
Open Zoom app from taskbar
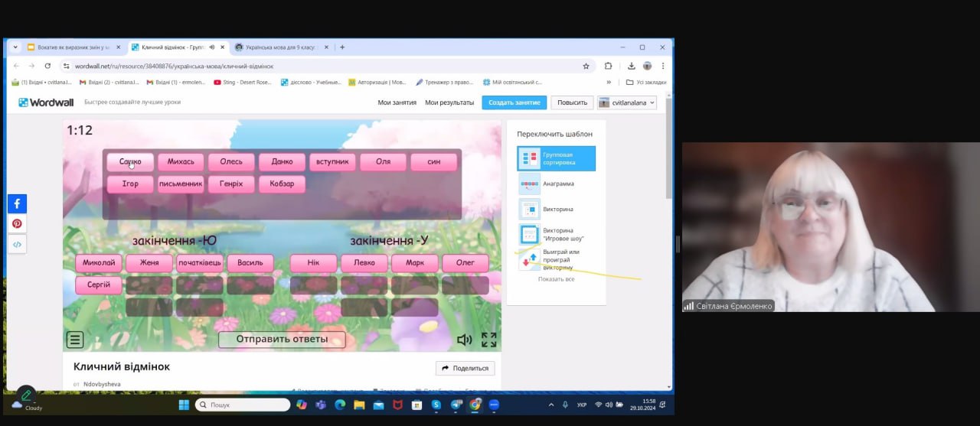point(494,405)
